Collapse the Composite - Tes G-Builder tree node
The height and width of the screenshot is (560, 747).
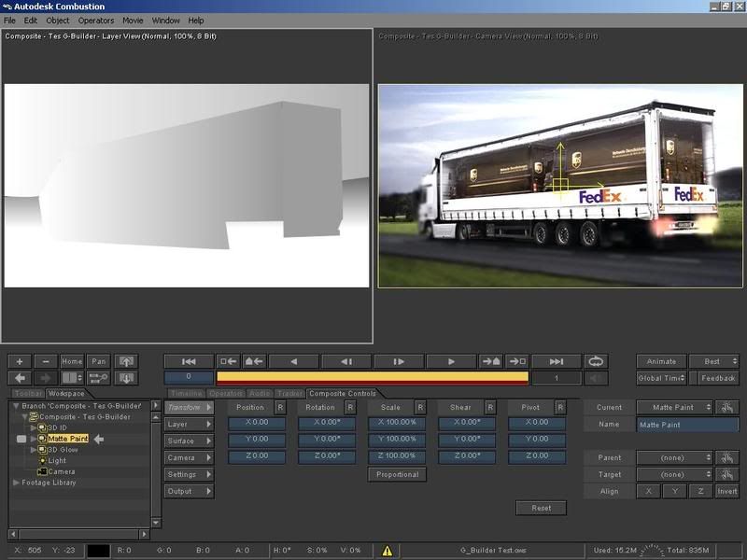(x=25, y=416)
